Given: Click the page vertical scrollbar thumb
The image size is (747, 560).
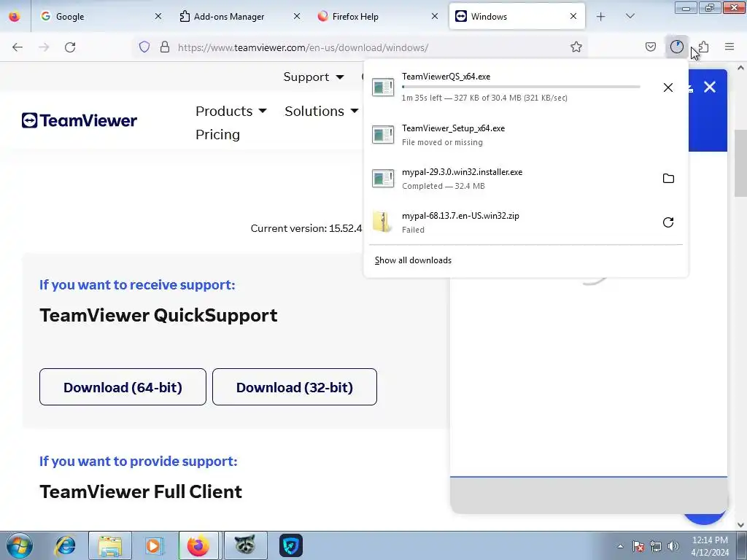Looking at the screenshot, I should click(x=740, y=163).
